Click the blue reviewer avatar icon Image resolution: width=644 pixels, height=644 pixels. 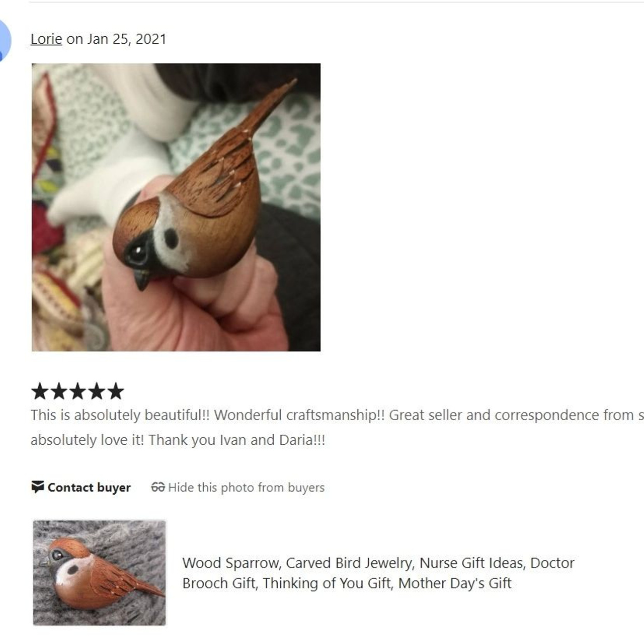tap(4, 40)
